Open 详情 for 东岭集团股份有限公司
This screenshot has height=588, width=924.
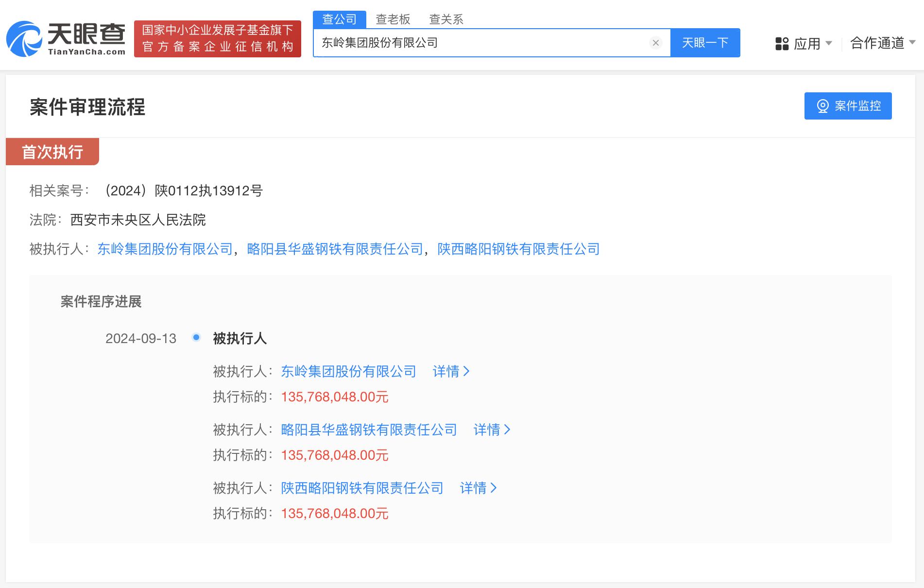tap(450, 371)
